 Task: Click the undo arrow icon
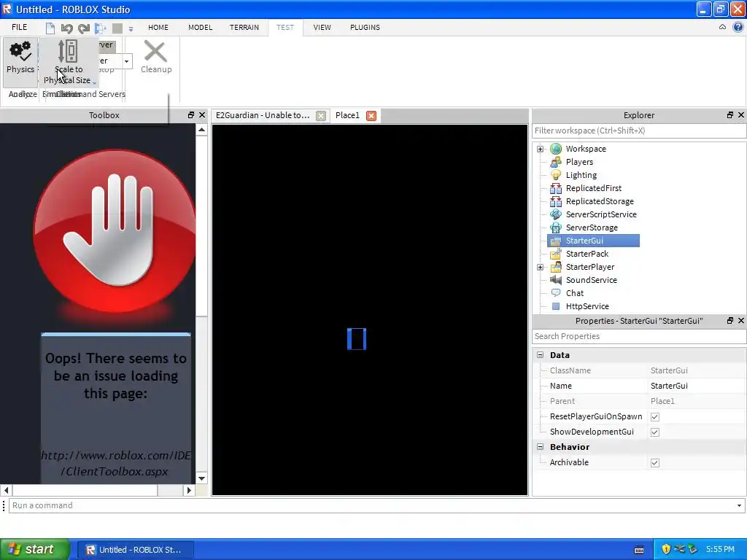coord(66,28)
